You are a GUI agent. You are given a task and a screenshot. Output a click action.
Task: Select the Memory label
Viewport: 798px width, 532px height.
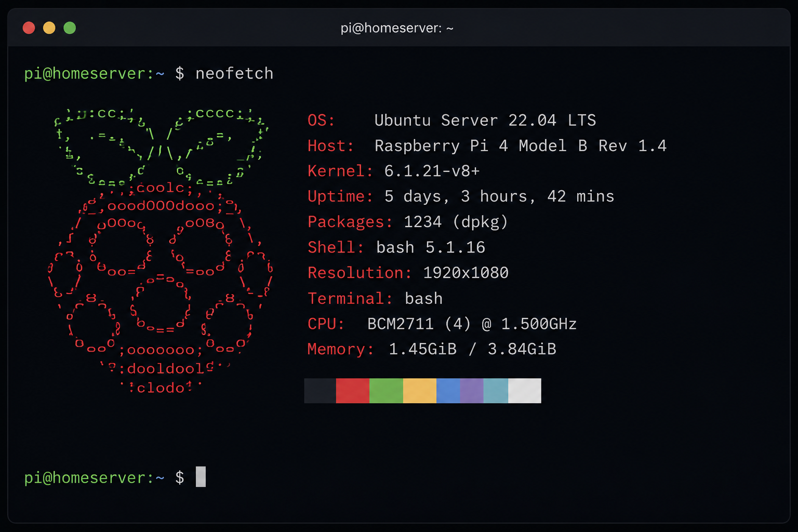pos(340,349)
